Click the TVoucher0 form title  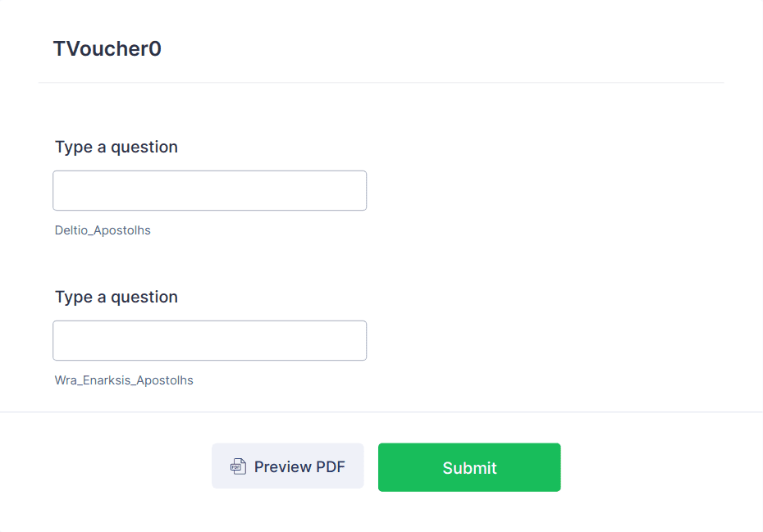[x=107, y=48]
